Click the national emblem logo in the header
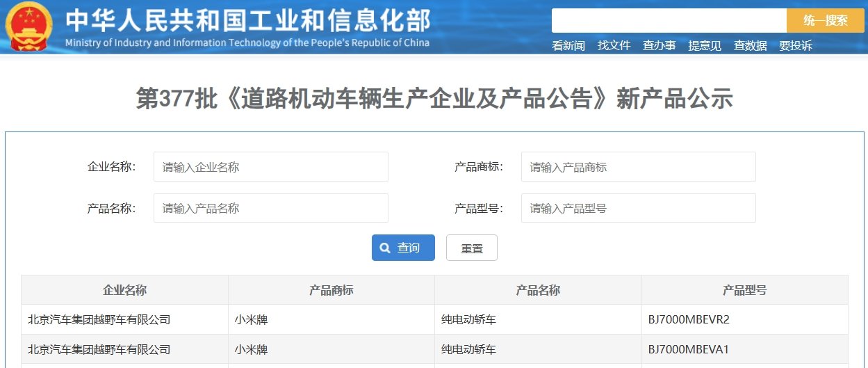Screen dimensions: 868x368 click(28, 26)
